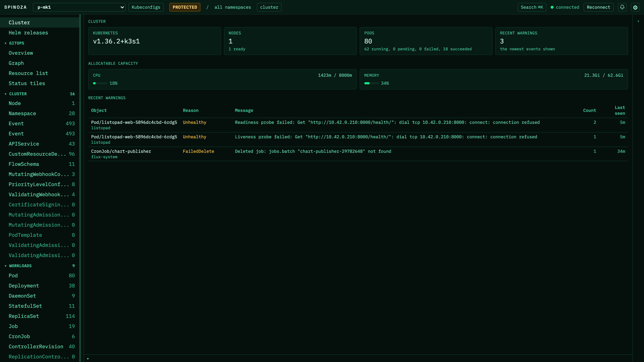The width and height of the screenshot is (644, 362).
Task: Open the settings gear icon
Action: click(635, 7)
